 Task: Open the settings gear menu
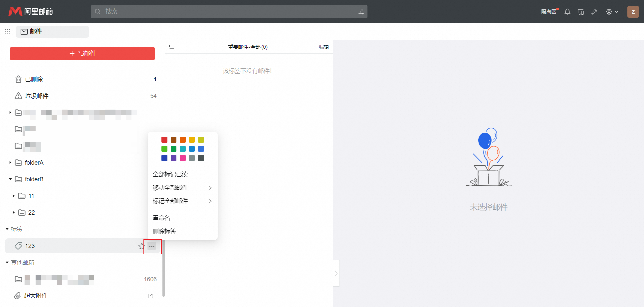[x=609, y=12]
